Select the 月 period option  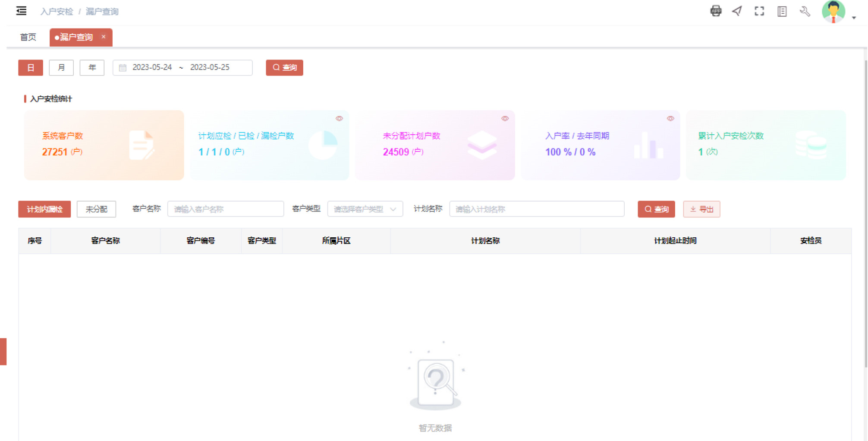(61, 68)
